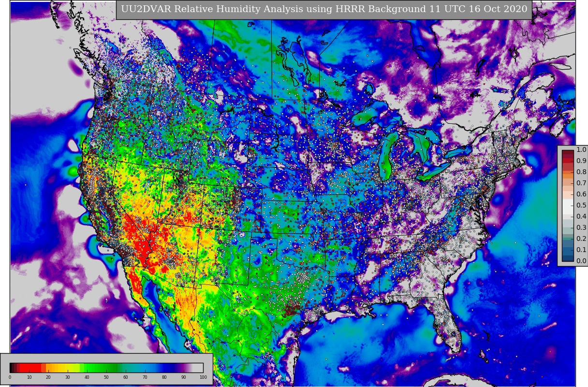Click the 70 tick label on humidity scale

coord(145,377)
